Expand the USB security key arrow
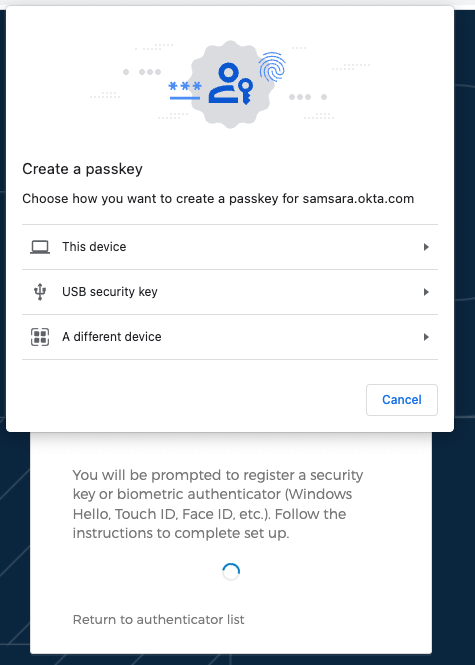Screen dimensions: 475x665 426,292
